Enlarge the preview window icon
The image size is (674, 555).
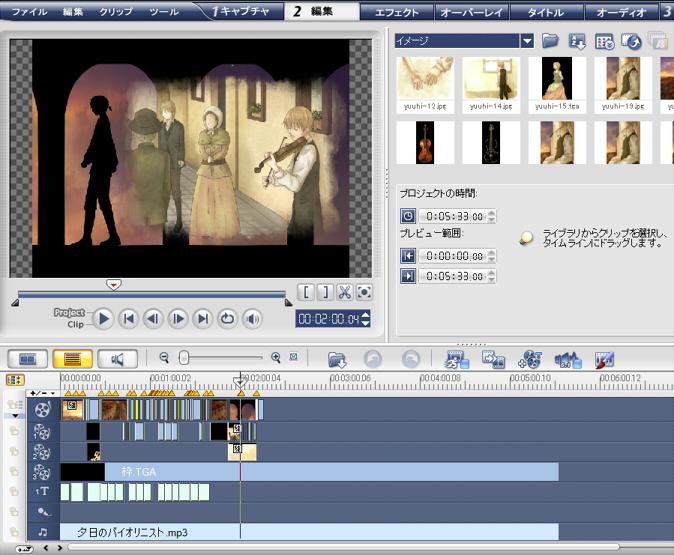(x=364, y=292)
